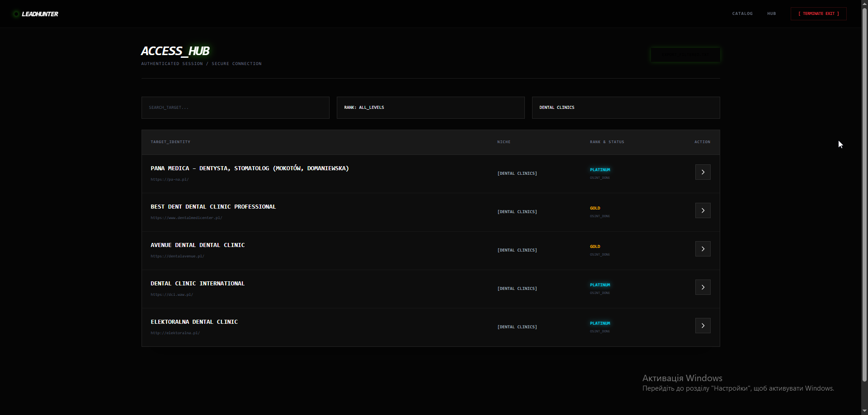
Task: Click [DENTAL CLINICS] tag in Elektoralna row
Action: (517, 327)
